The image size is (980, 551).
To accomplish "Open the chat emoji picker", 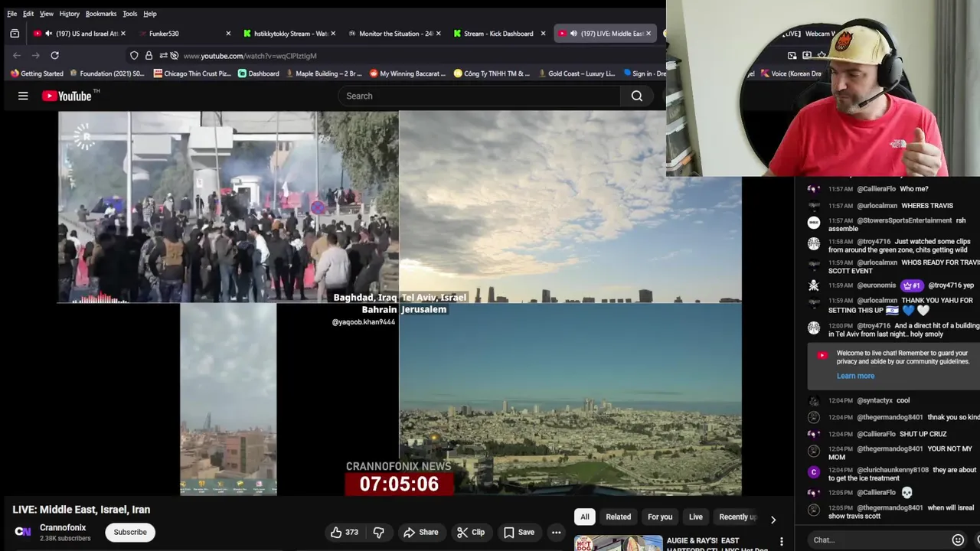I will click(958, 540).
